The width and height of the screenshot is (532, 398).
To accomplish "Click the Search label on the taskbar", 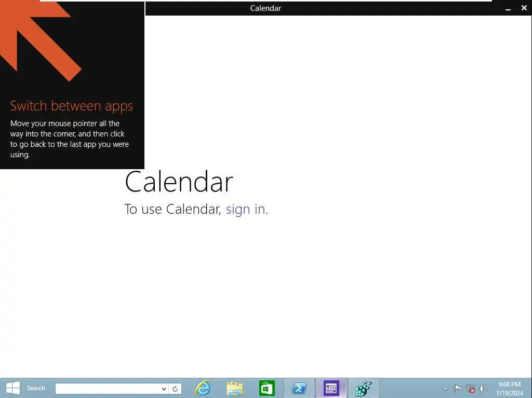I will pyautogui.click(x=36, y=388).
